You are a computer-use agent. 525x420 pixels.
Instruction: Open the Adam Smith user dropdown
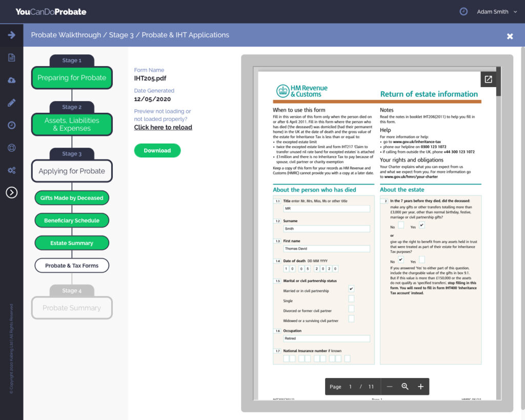[x=496, y=12]
